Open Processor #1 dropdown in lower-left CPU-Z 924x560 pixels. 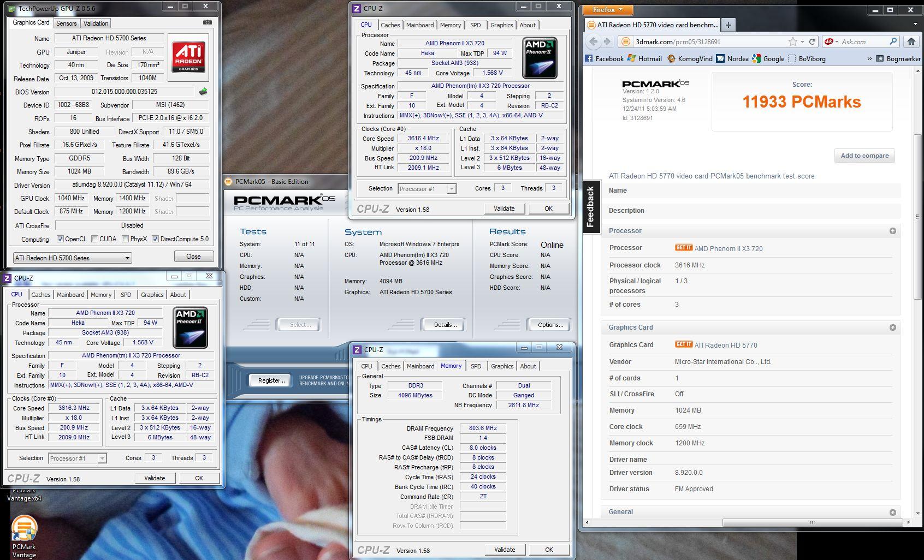pyautogui.click(x=78, y=458)
